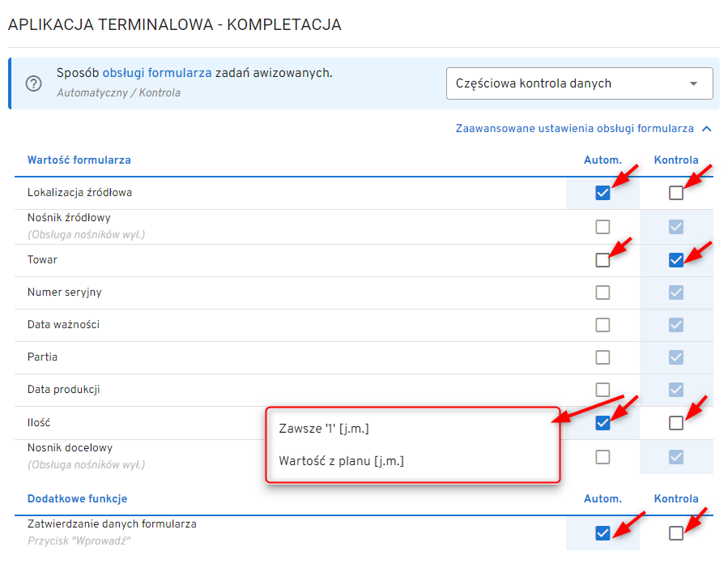Toggle Autom. checkbox for Ilość

(x=602, y=423)
